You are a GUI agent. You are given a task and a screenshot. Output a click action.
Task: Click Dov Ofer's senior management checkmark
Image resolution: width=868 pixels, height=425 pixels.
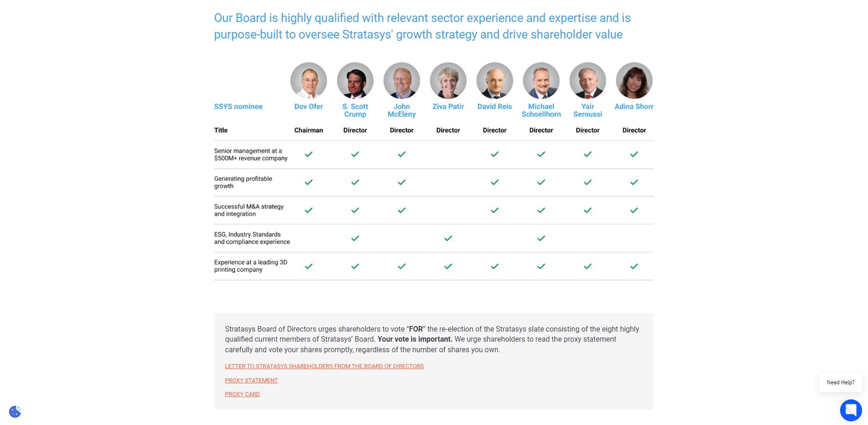click(308, 154)
